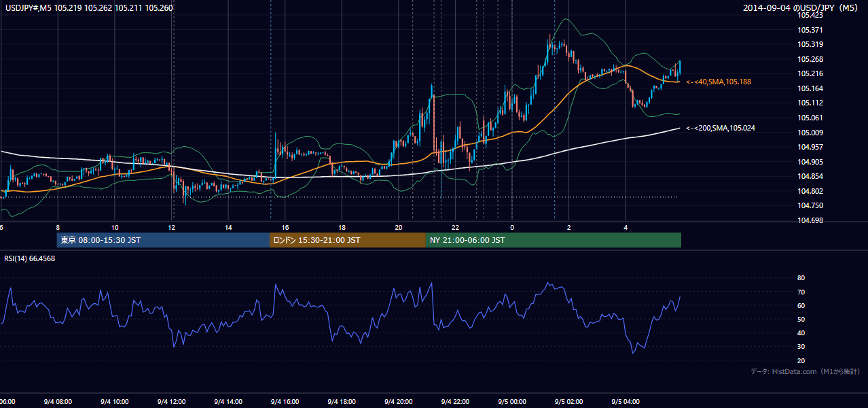Click RSI scale label 60
868x408 pixels.
801,305
